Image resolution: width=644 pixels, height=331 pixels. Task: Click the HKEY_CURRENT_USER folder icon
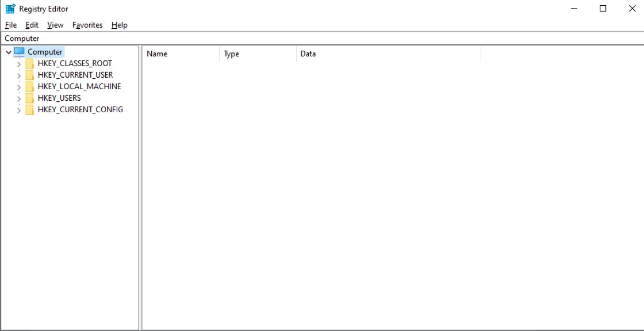pos(29,75)
